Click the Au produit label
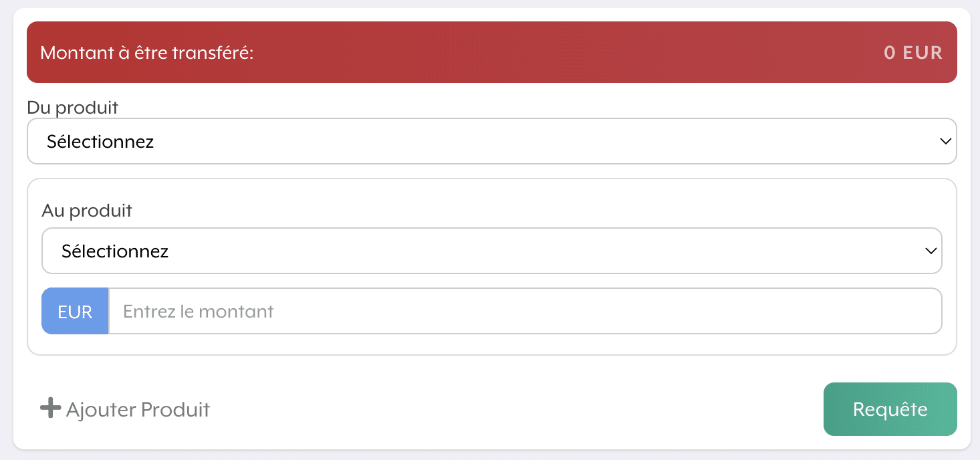The width and height of the screenshot is (980, 460). pyautogui.click(x=87, y=211)
